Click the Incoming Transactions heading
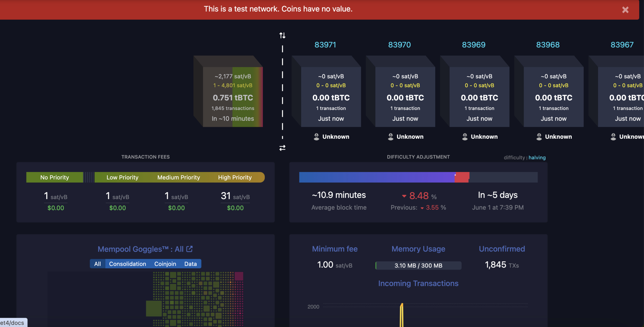This screenshot has height=327, width=644. click(x=418, y=283)
